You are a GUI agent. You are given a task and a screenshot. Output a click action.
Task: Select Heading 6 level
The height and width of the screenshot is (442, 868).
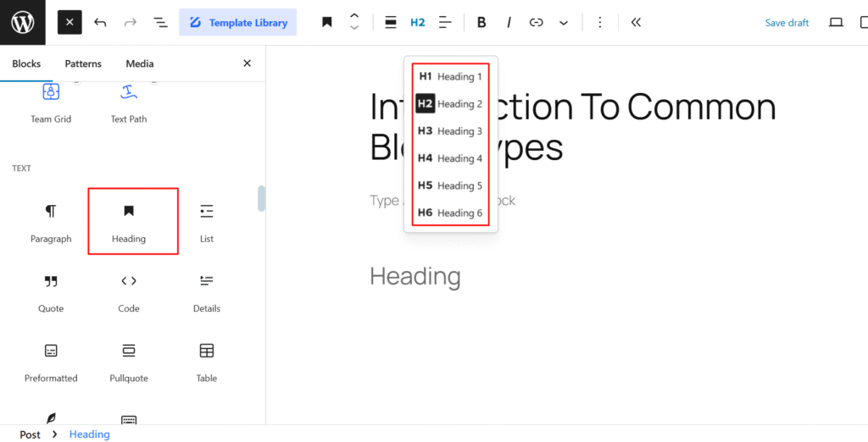[451, 213]
